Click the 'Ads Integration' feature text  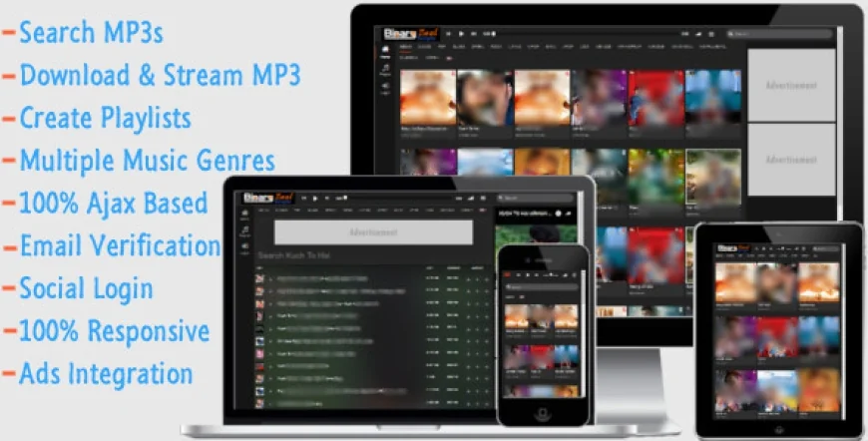pos(106,373)
